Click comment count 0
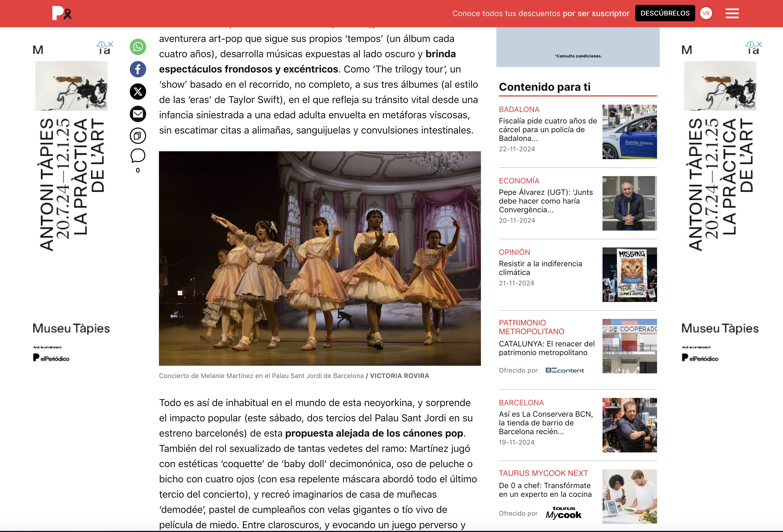Screen dimensions: 783x532 138,170
